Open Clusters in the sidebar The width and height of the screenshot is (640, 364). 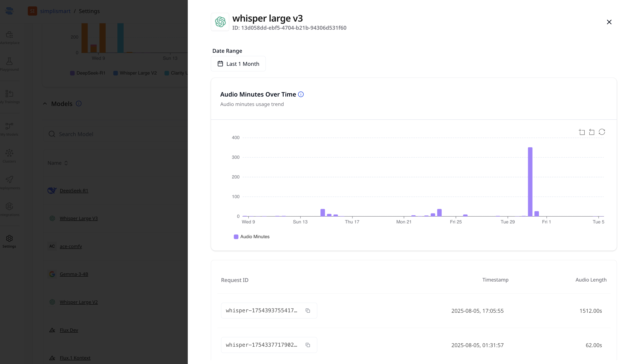pos(9,156)
